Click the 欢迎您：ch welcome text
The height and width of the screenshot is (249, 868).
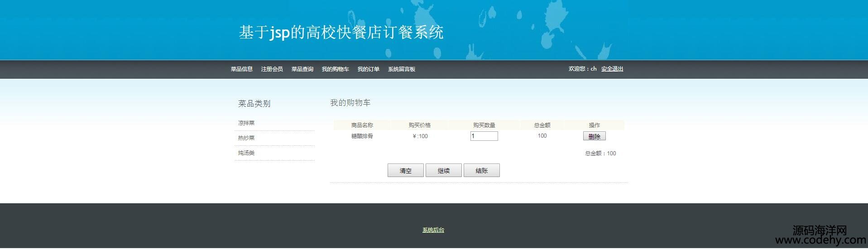coord(582,69)
